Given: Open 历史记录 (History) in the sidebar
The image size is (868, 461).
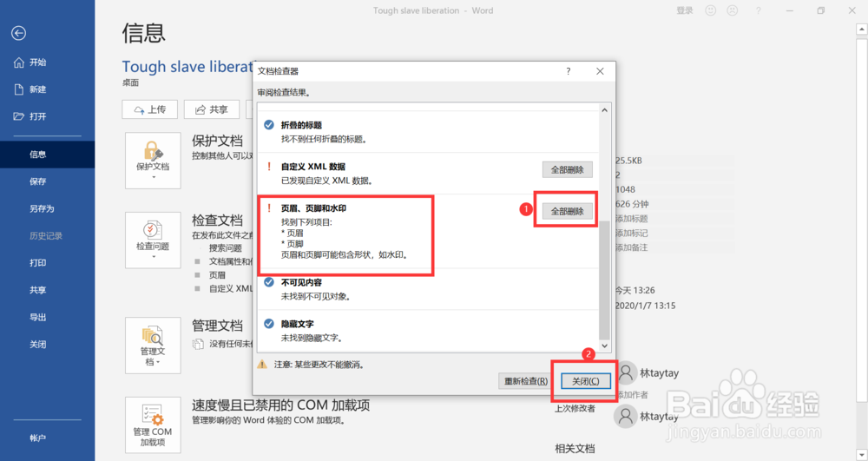Looking at the screenshot, I should coord(47,236).
